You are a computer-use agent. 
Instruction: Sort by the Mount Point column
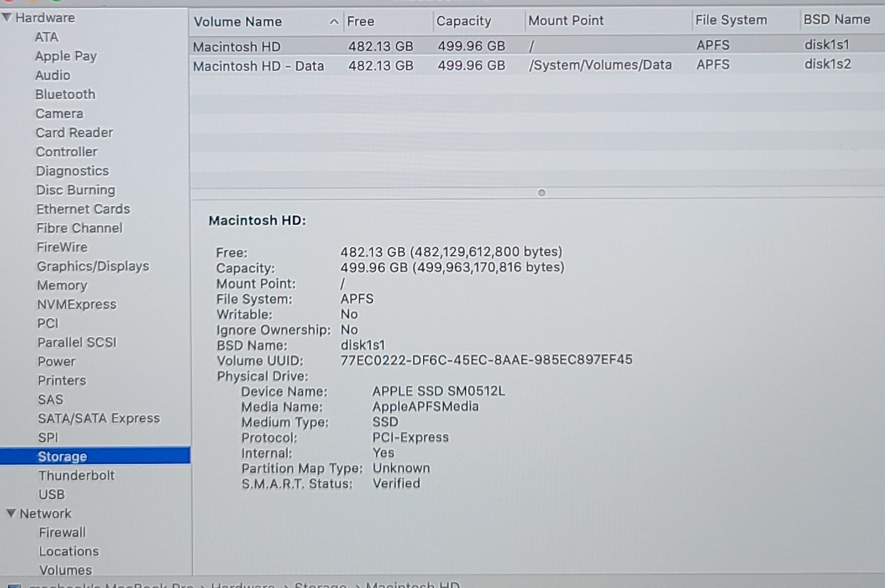pyautogui.click(x=566, y=21)
